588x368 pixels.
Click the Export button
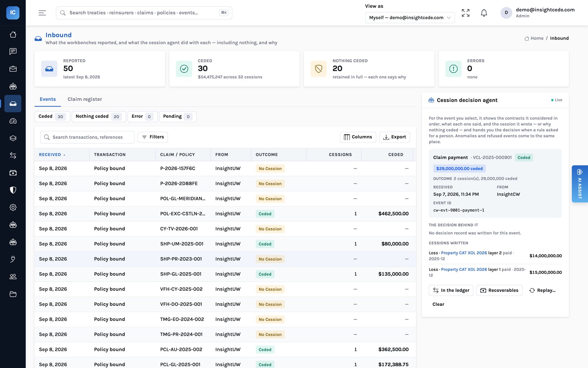[395, 137]
